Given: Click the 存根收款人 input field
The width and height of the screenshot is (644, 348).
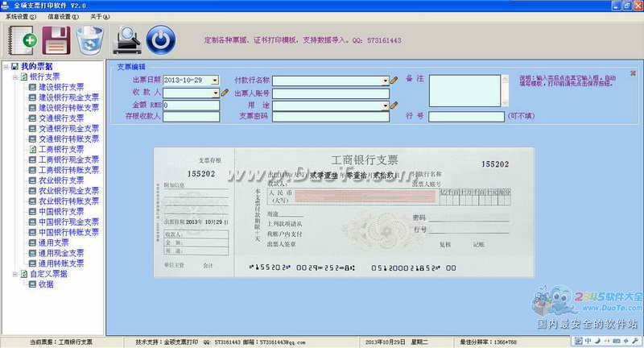Looking at the screenshot, I should tap(191, 117).
